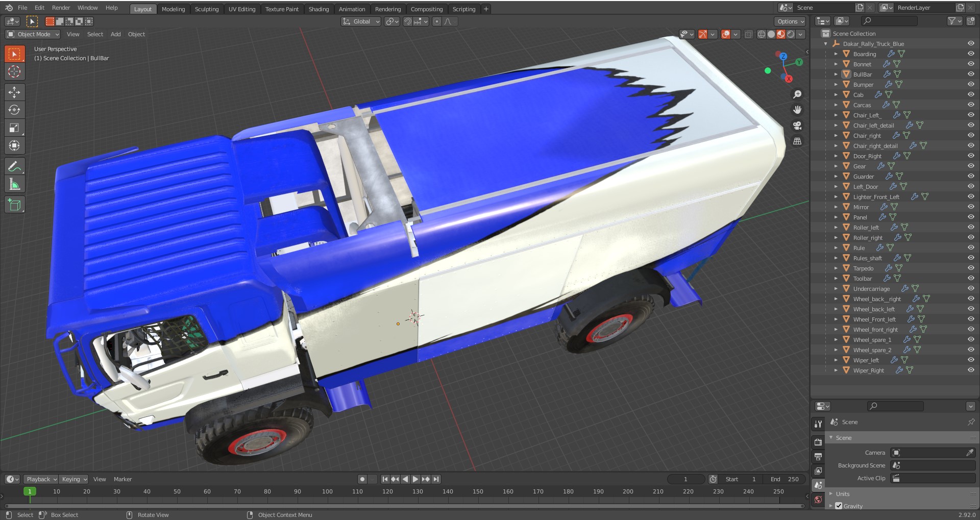This screenshot has width=980, height=520.
Task: Hide the Boarding object via eye icon
Action: click(x=971, y=54)
